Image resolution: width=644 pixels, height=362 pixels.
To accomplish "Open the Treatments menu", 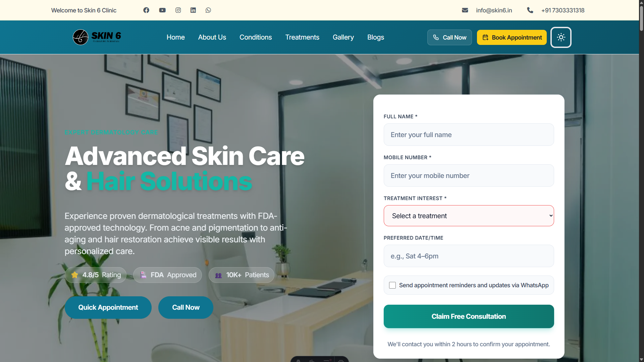I will click(302, 37).
